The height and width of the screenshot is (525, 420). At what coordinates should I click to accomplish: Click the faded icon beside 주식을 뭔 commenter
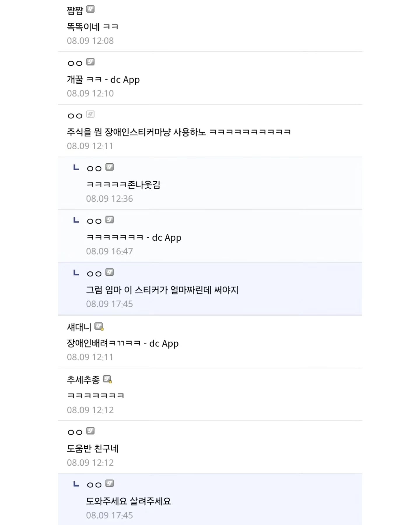click(x=90, y=115)
